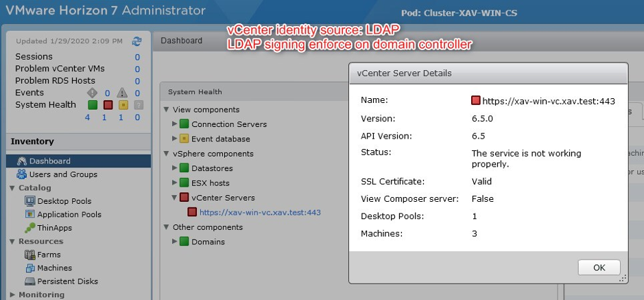644x300 pixels.
Task: Open Persistent Disks under Resources
Action: 67,281
